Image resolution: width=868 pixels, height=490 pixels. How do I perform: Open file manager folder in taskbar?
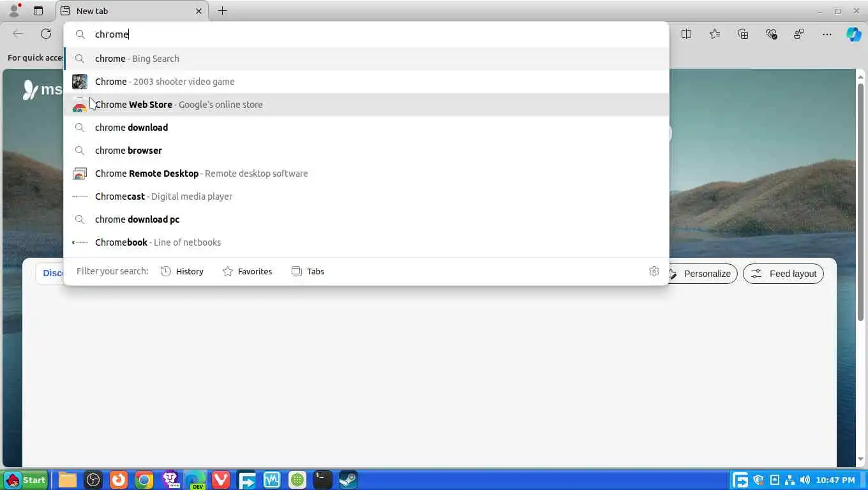point(68,480)
